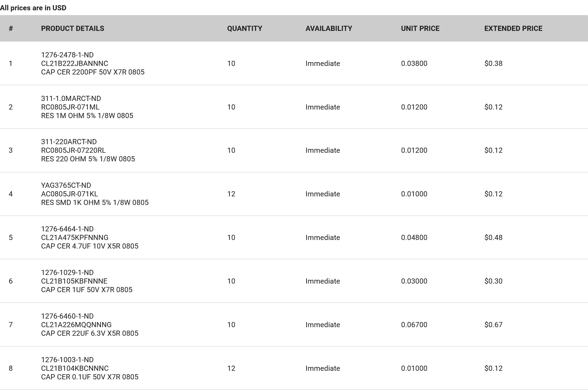Click the $0.38 extended price
This screenshot has width=588, height=390.
493,64
